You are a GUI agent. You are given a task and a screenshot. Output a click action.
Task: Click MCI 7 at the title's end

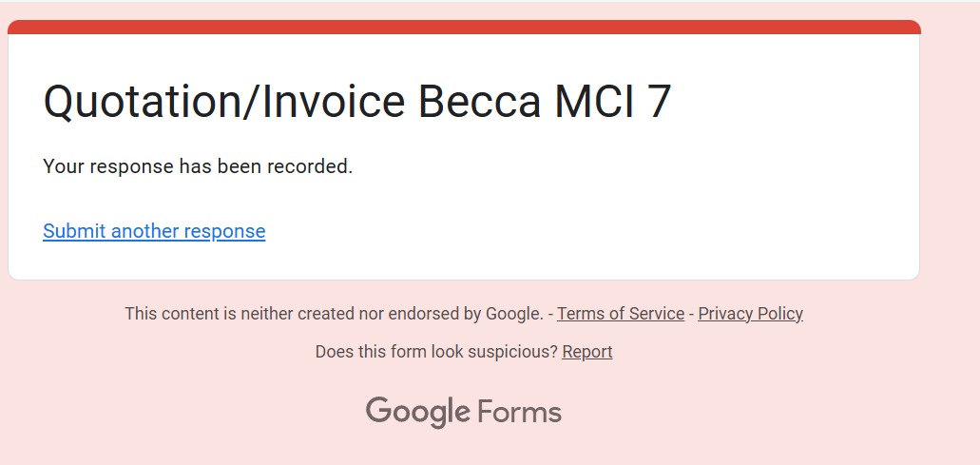pyautogui.click(x=611, y=102)
